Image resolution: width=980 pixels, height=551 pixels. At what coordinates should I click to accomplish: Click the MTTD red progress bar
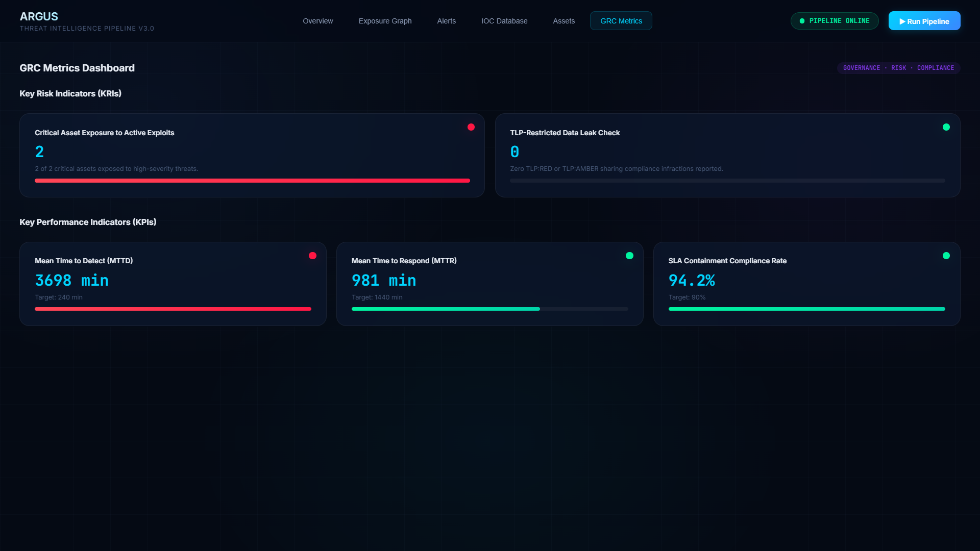pyautogui.click(x=173, y=309)
